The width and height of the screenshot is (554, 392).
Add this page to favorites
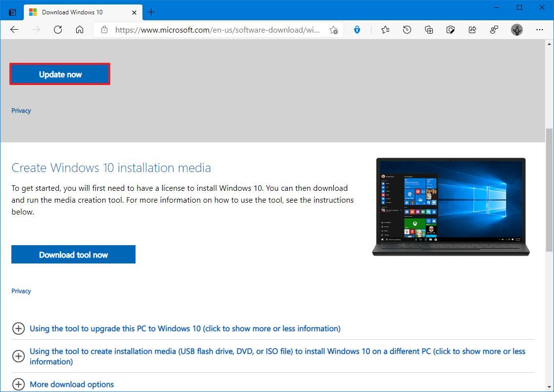point(334,30)
